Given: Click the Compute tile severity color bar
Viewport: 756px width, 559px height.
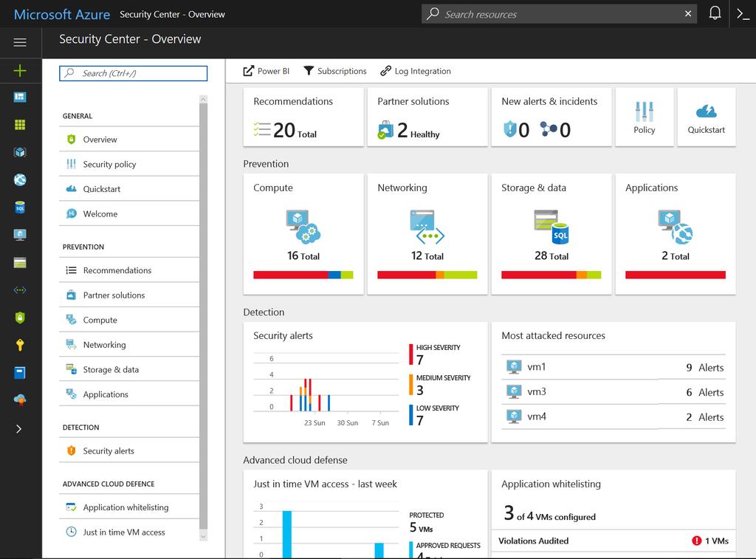Looking at the screenshot, I should (303, 275).
